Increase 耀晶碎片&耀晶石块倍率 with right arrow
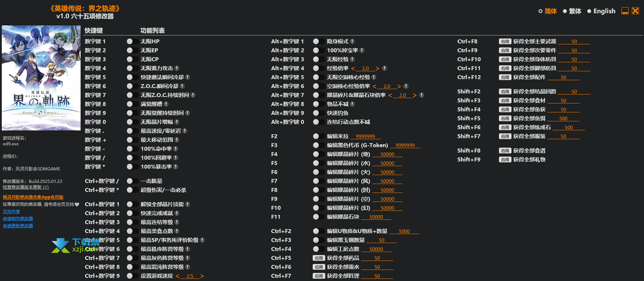This screenshot has height=281, width=644. click(x=415, y=95)
